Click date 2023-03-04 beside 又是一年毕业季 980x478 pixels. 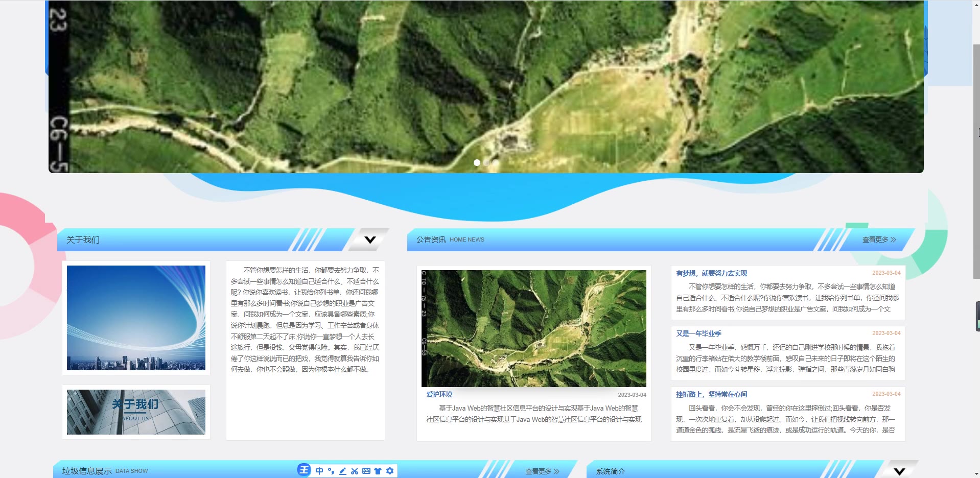coord(886,333)
